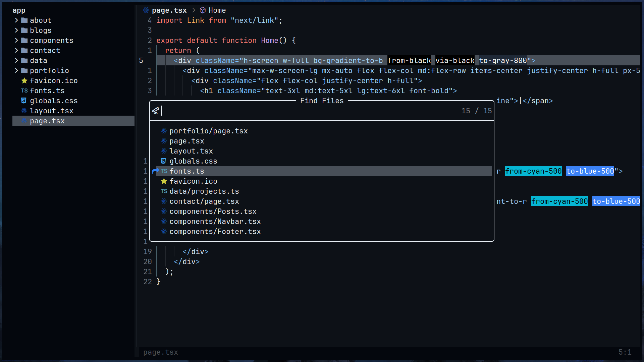Click the star icon beside favicon.ico in sidebar
Image resolution: width=644 pixels, height=362 pixels.
click(x=24, y=80)
